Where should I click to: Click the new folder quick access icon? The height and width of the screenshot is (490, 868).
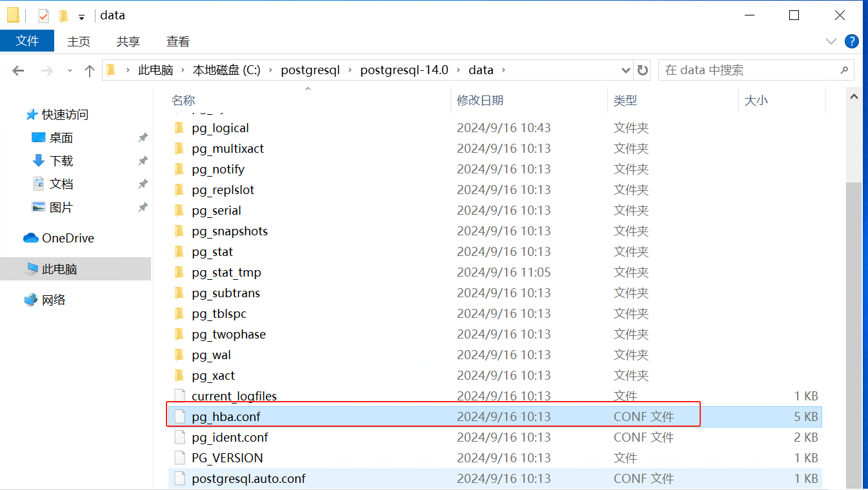63,15
